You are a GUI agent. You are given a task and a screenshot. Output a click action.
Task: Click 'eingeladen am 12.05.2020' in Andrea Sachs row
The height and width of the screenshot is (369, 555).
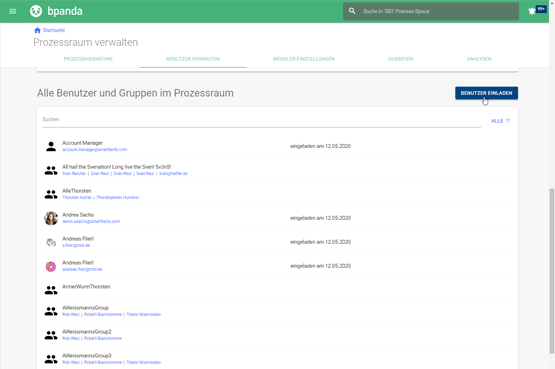pos(321,218)
